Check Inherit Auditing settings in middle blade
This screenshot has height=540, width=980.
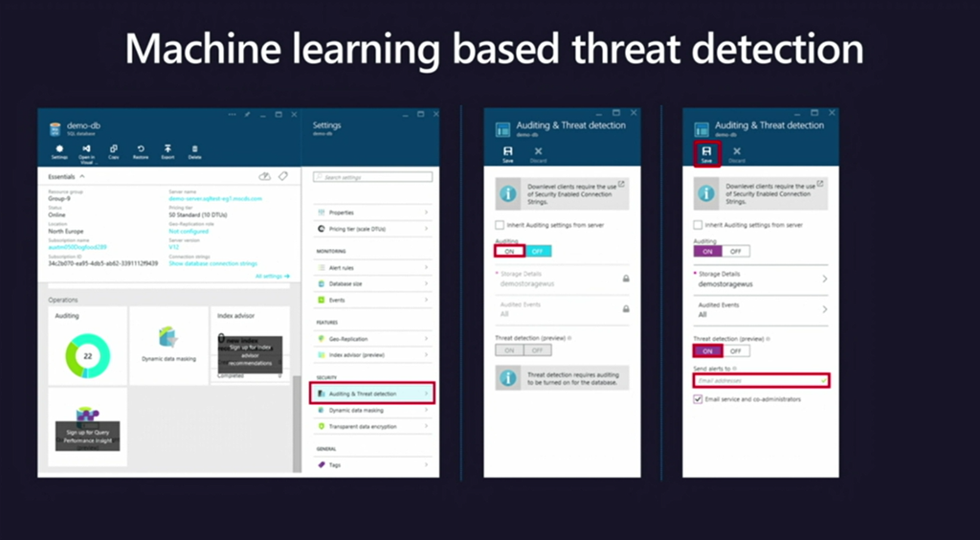[500, 225]
